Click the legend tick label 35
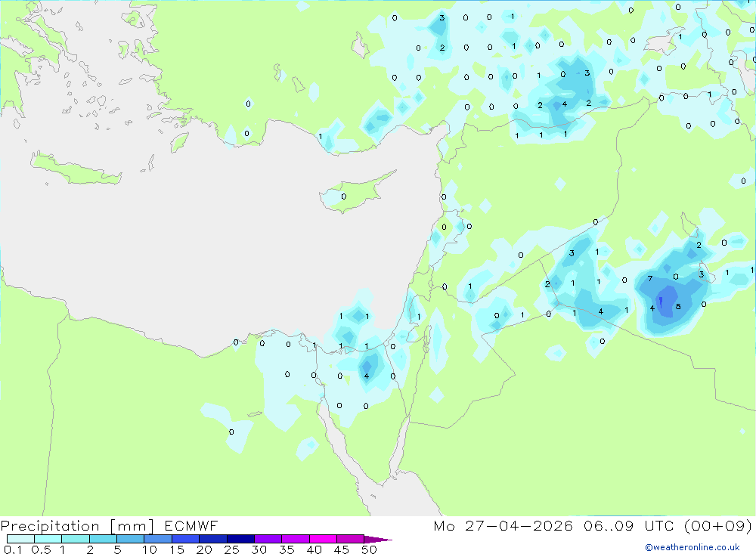The height and width of the screenshot is (554, 756). (x=287, y=549)
